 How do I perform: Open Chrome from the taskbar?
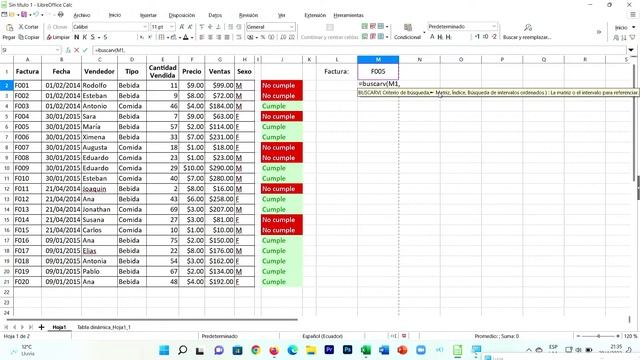256,350
